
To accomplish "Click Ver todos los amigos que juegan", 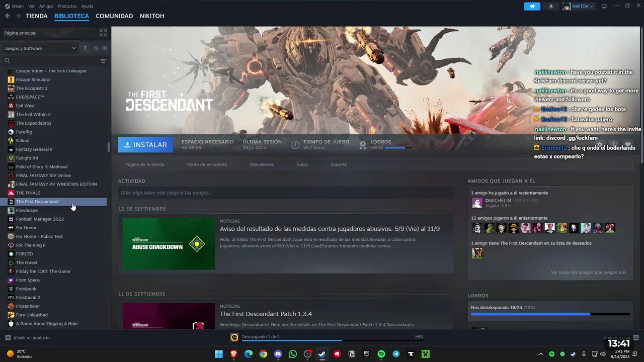I will [588, 273].
